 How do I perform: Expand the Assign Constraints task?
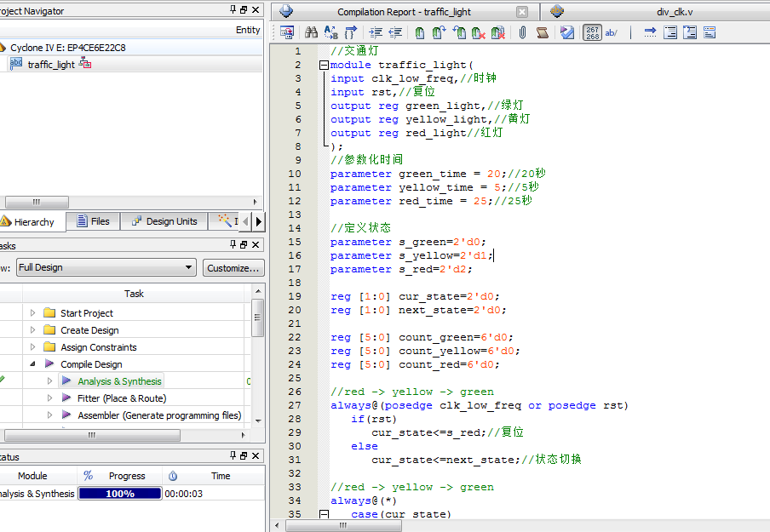33,347
